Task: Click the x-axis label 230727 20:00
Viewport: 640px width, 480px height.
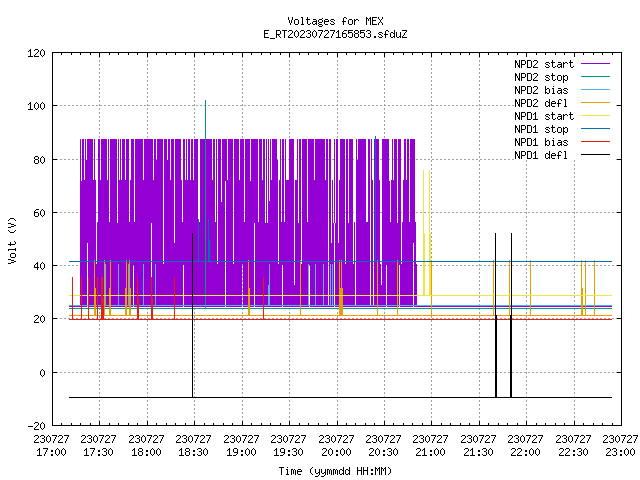Action: pos(336,446)
